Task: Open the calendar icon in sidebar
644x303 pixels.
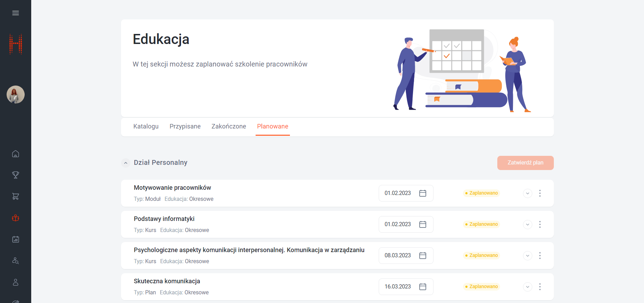Action: tap(16, 239)
